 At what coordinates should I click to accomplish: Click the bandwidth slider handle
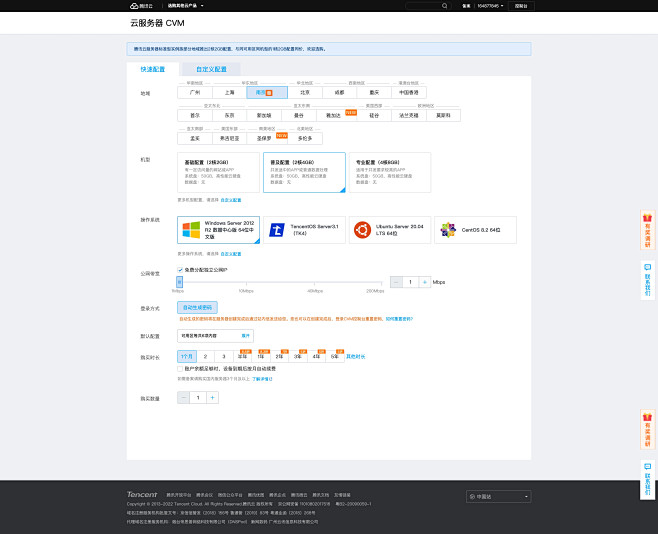coord(180,282)
